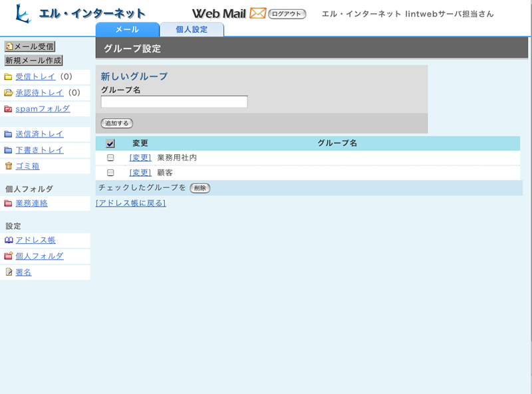Viewport: 532px width, 394px height.
Task: Click the メール受信 button
Action: click(x=30, y=47)
